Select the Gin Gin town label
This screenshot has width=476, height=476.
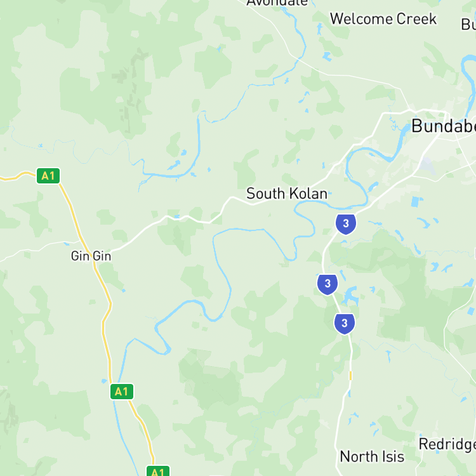coord(91,256)
